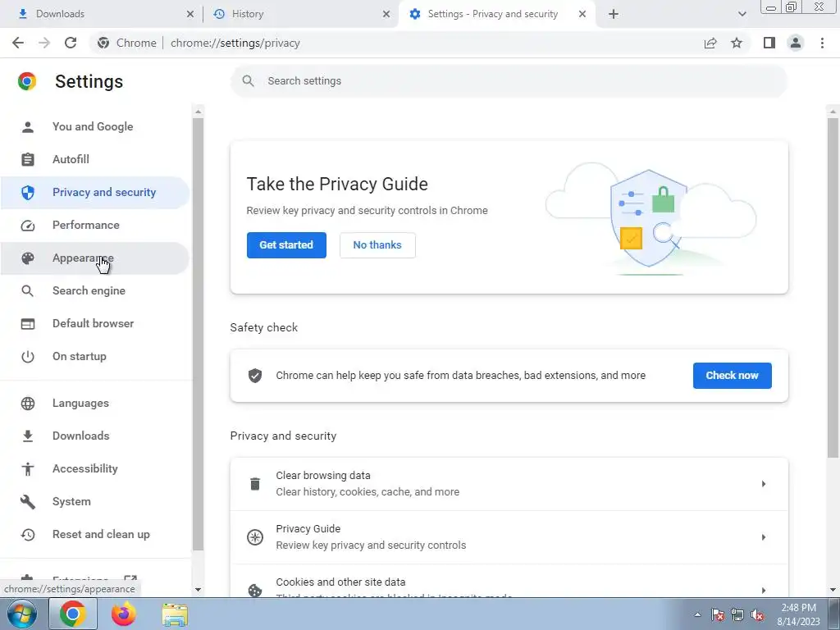840x630 pixels.
Task: Click the browser back arrow
Action: pyautogui.click(x=18, y=43)
